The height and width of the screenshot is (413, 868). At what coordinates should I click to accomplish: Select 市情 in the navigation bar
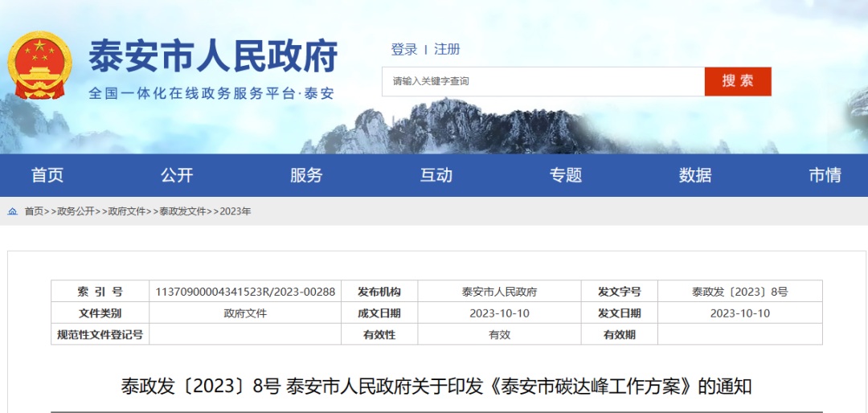pos(825,175)
